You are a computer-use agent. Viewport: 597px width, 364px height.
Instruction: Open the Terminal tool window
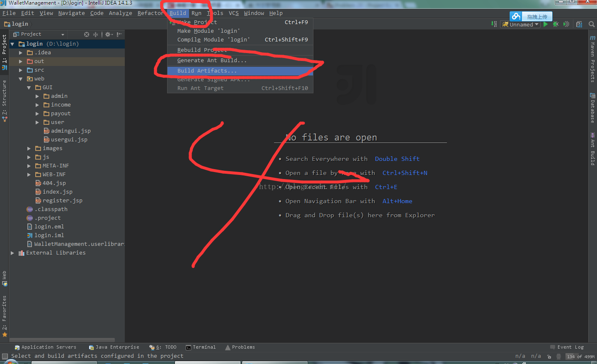(201, 347)
